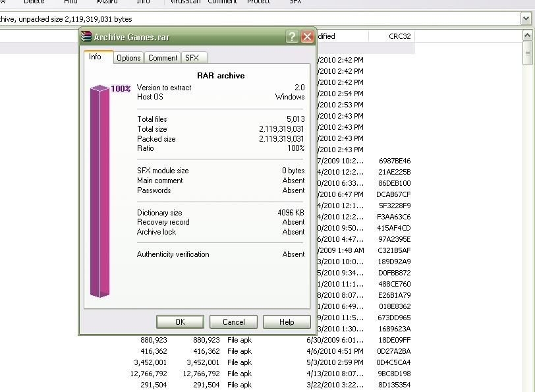
Task: Click CRC32 value 8D135354
Action: click(x=394, y=385)
